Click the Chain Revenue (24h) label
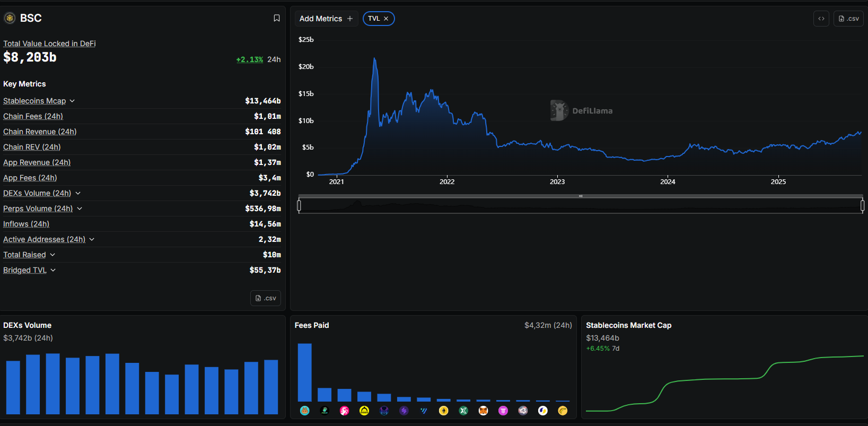The height and width of the screenshot is (426, 868). 40,132
